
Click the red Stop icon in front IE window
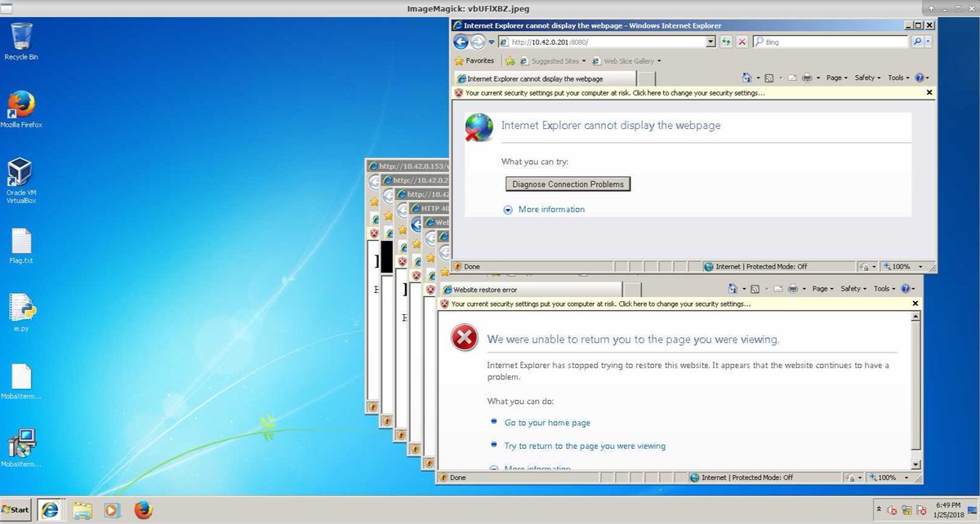[742, 42]
